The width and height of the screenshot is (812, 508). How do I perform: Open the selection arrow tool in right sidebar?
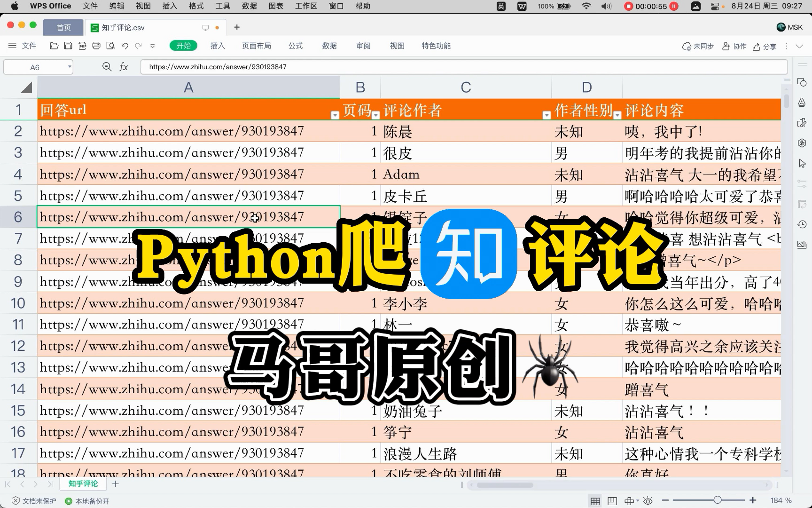click(x=802, y=163)
